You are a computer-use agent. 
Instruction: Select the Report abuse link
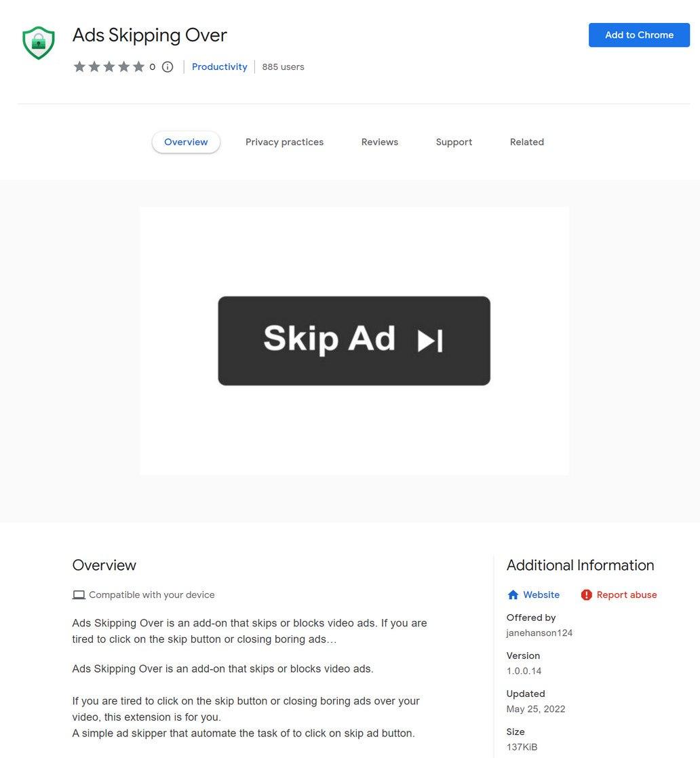click(627, 595)
